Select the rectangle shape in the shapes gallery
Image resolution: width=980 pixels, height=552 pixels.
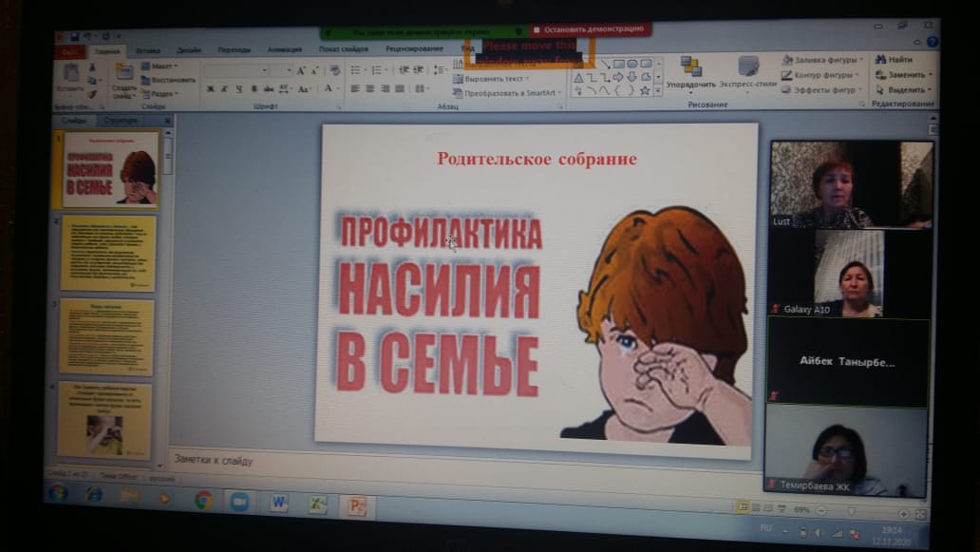[619, 64]
